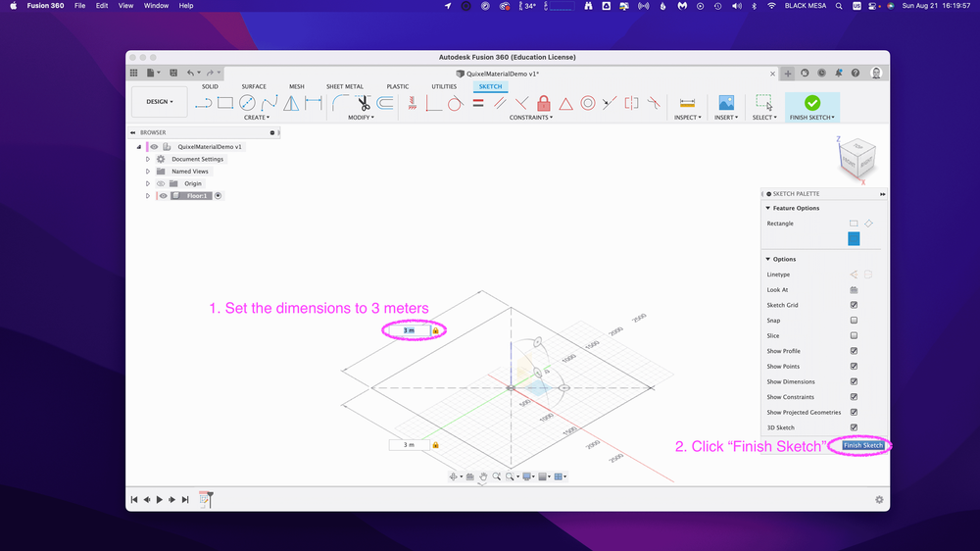Enable the Slice checkbox
Screen dimensions: 980x551
pyautogui.click(x=854, y=336)
